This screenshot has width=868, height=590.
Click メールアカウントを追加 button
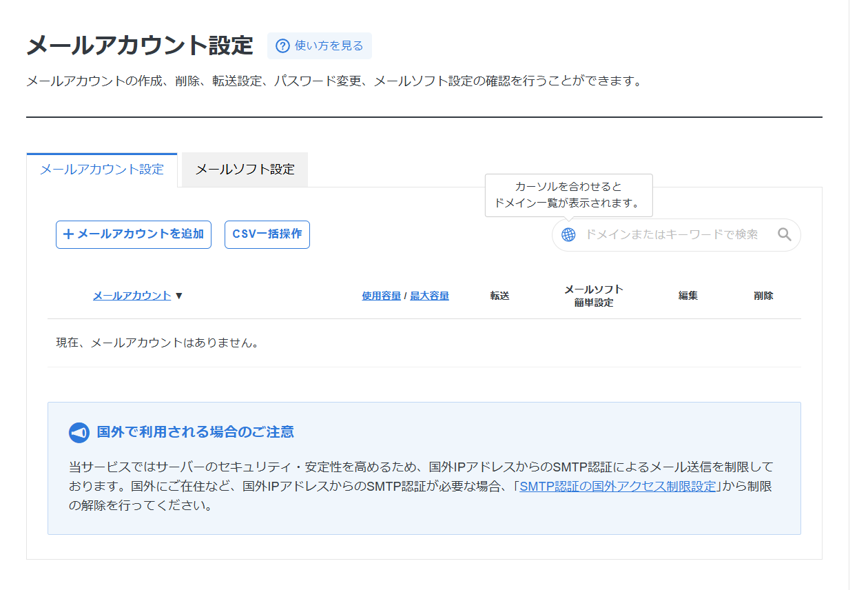click(x=134, y=234)
